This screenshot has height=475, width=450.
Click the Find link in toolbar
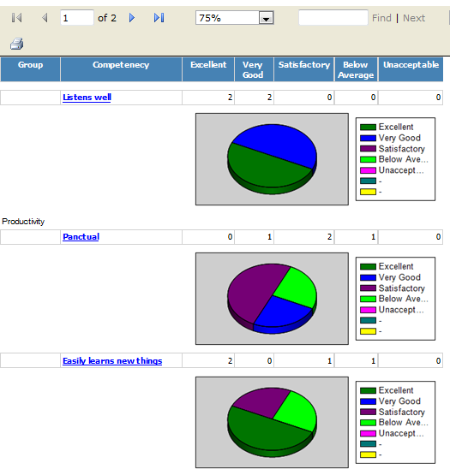(382, 18)
